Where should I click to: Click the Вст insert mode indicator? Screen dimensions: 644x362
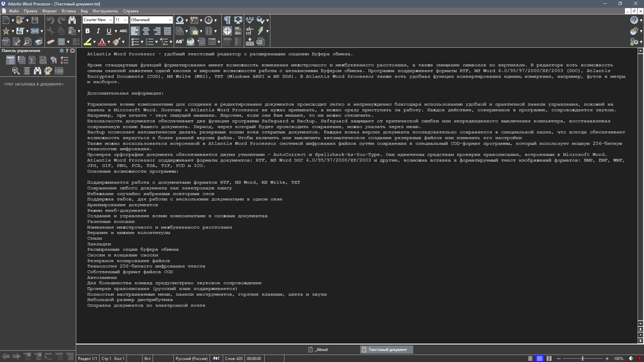(x=148, y=359)
